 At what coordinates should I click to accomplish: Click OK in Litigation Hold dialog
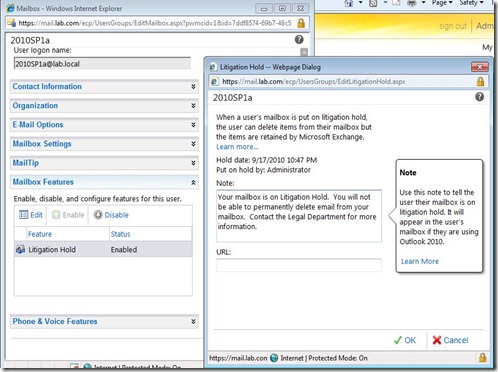tap(405, 340)
